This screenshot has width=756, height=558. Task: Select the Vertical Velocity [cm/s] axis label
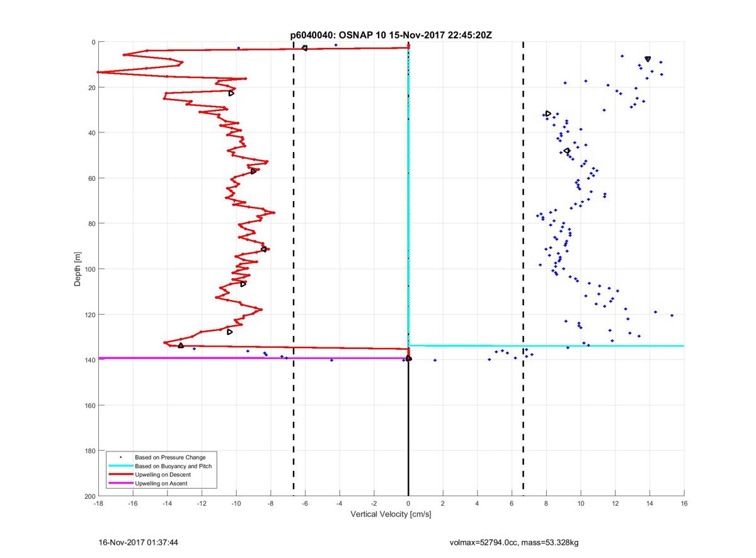coord(391,514)
